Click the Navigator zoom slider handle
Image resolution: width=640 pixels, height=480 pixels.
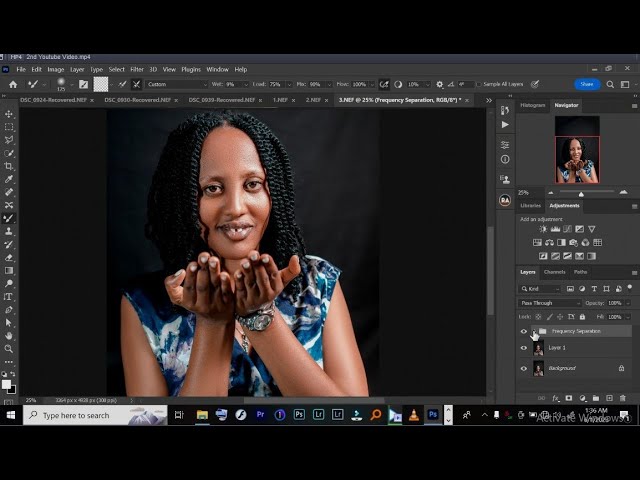point(581,194)
